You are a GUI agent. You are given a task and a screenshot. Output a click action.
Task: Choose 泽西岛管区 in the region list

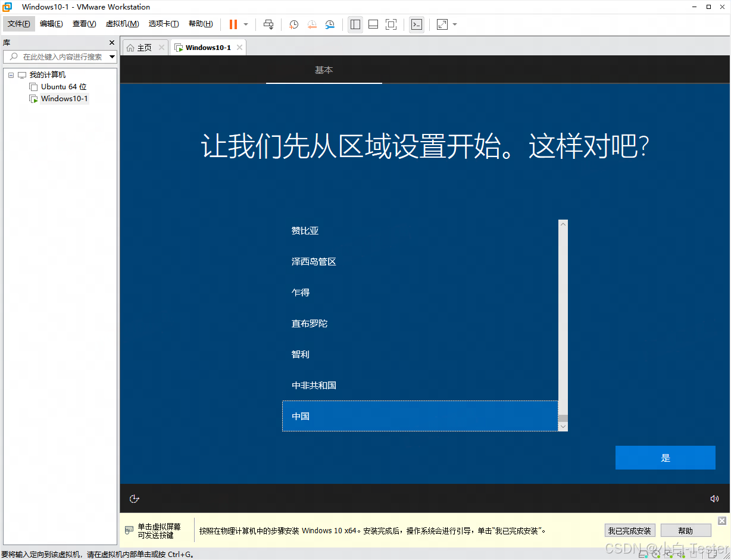coord(420,262)
